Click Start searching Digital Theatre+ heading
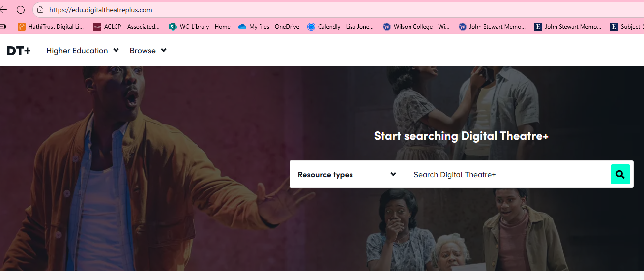 (x=461, y=136)
